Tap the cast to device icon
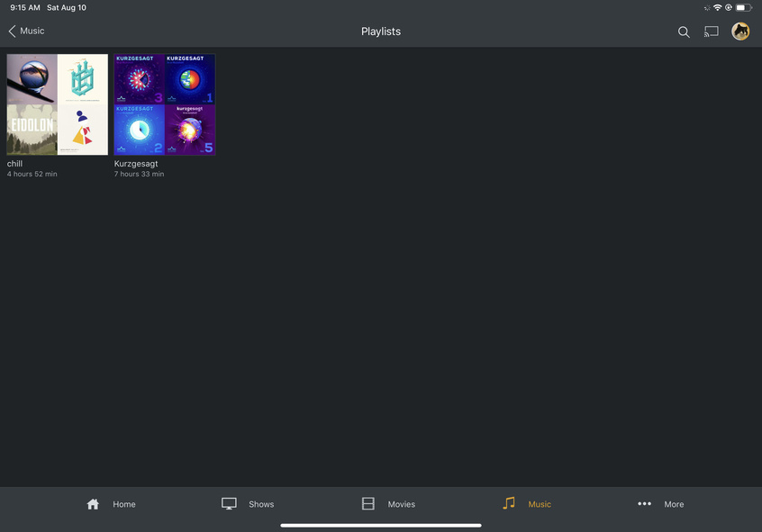This screenshot has width=762, height=532. click(x=712, y=32)
